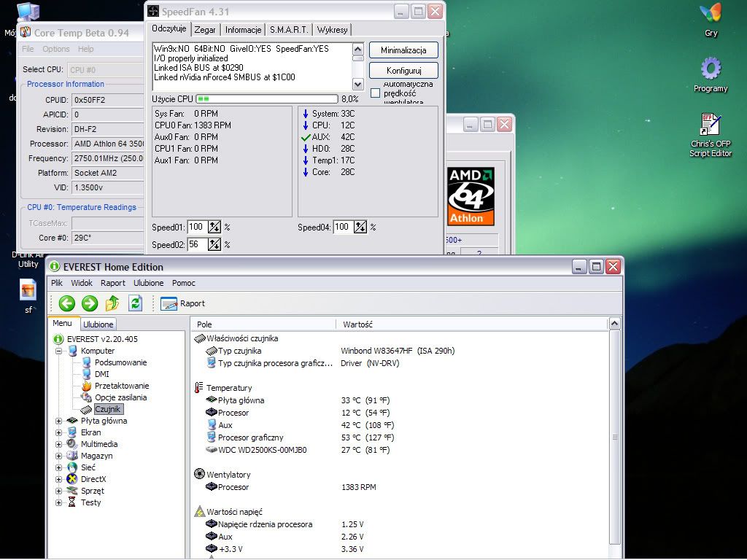The image size is (747, 560).
Task: Open the Raport menu in EVEREST
Action: tap(113, 283)
